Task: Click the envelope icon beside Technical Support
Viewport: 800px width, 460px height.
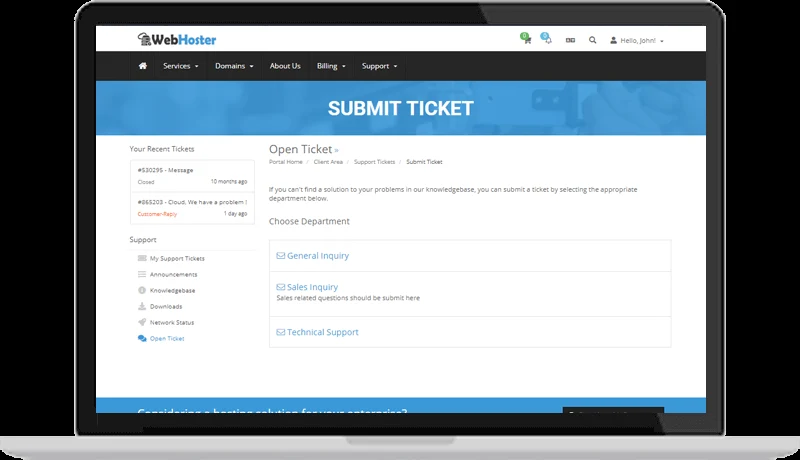Action: pyautogui.click(x=281, y=332)
